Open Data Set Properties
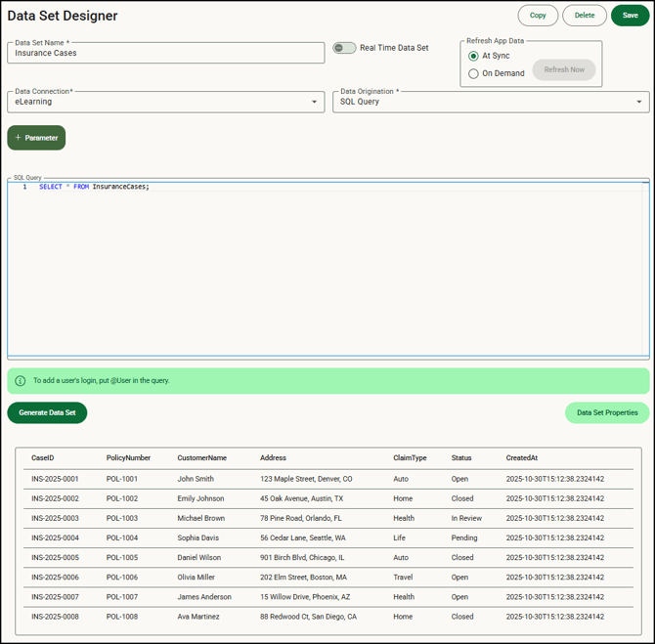Image resolution: width=655 pixels, height=644 pixels. click(606, 412)
